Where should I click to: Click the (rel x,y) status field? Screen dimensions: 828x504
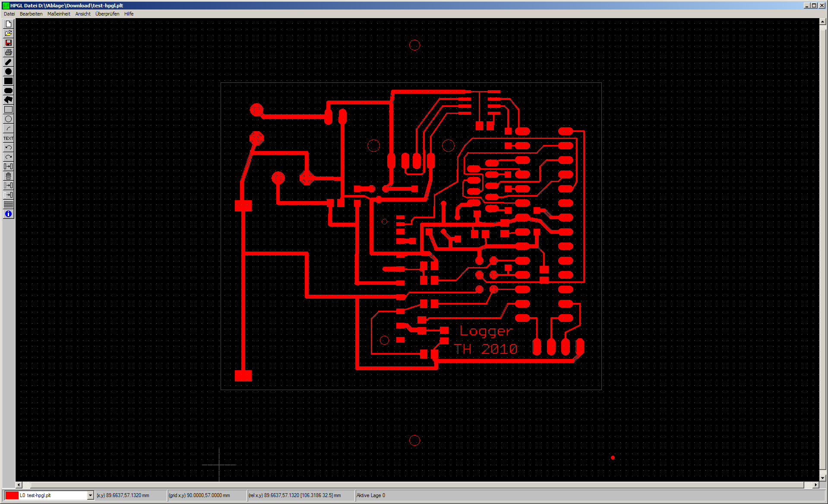[300, 495]
